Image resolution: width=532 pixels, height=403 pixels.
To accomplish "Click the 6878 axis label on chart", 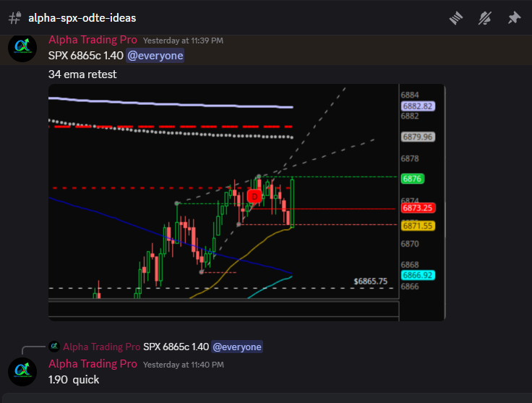I will coord(410,158).
